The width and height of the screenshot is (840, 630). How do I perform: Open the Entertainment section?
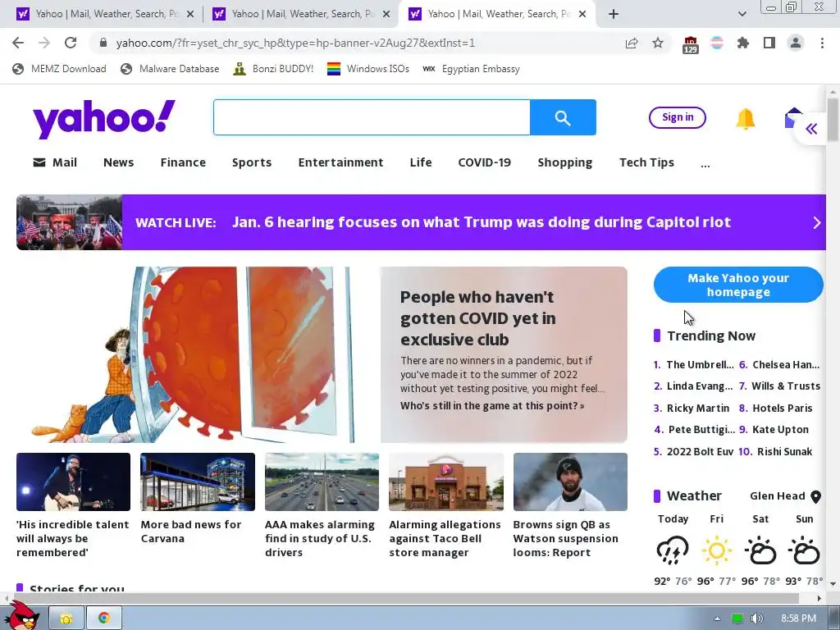(x=340, y=162)
